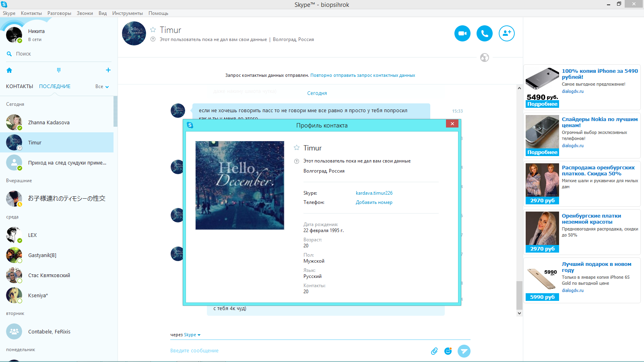The height and width of the screenshot is (362, 644).
Task: Close the contact profile dialog
Action: 452,124
